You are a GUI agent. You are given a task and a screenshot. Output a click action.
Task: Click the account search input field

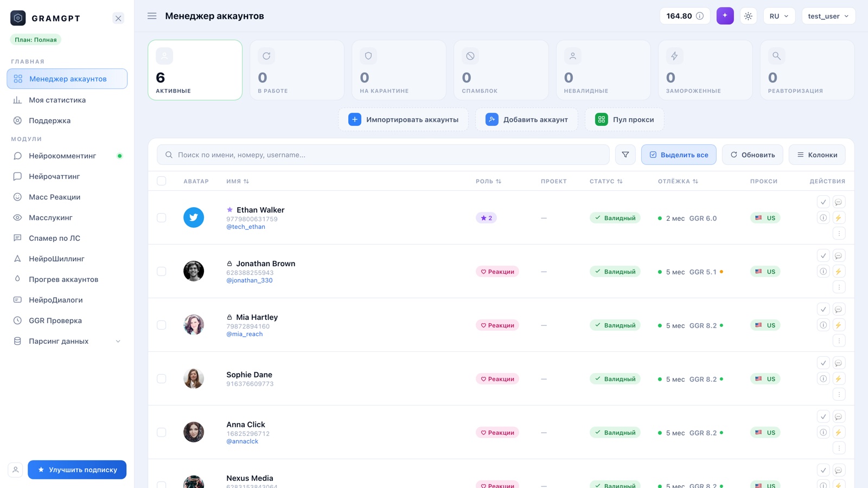383,155
